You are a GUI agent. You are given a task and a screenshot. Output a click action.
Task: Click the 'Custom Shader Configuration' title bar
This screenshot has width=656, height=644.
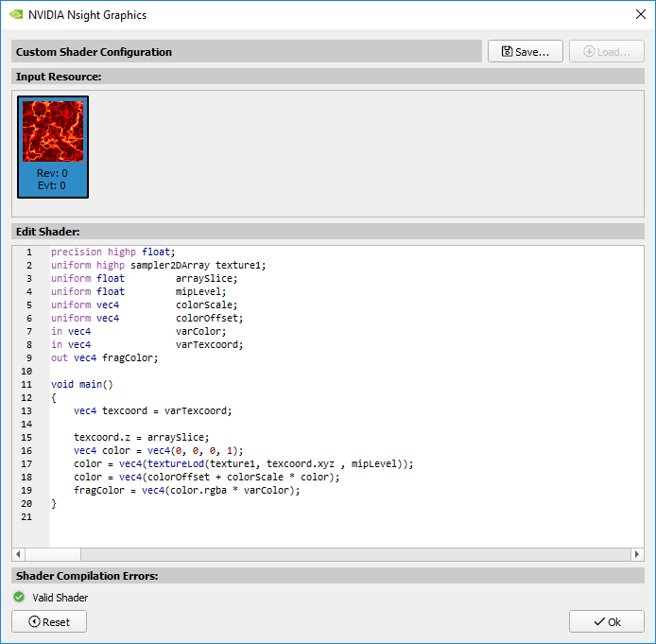[95, 52]
